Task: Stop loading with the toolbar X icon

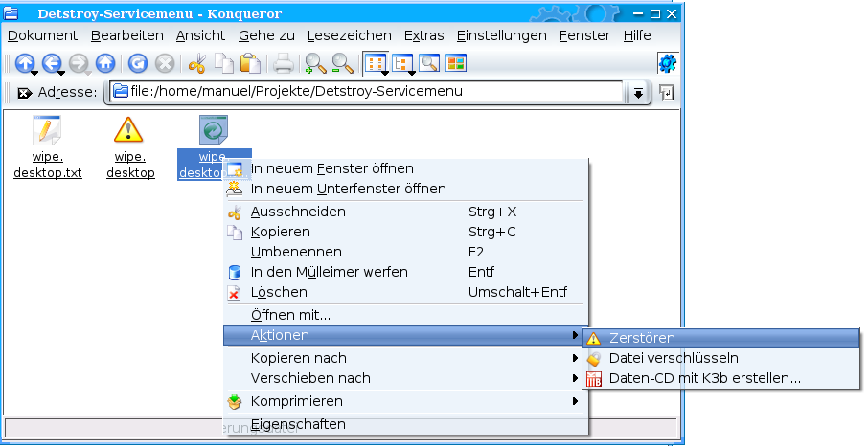Action: click(165, 63)
